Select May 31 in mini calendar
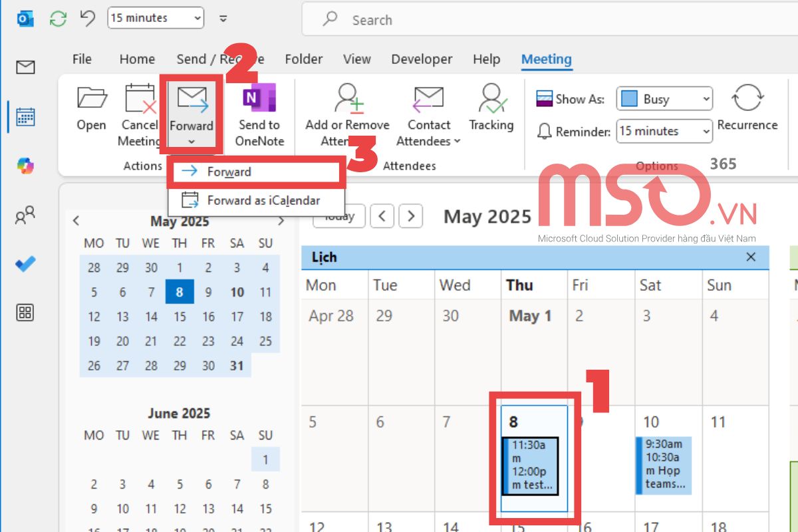 coord(237,366)
